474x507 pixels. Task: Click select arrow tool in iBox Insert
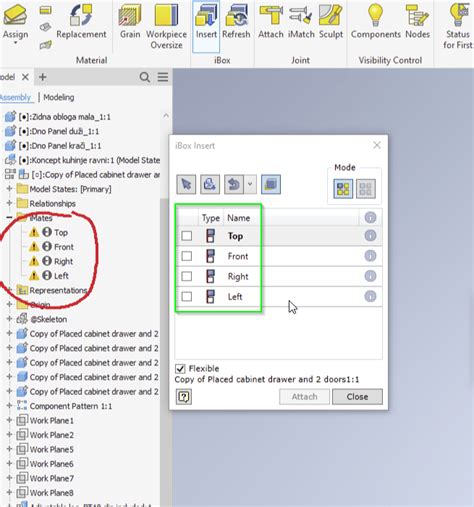click(x=186, y=184)
